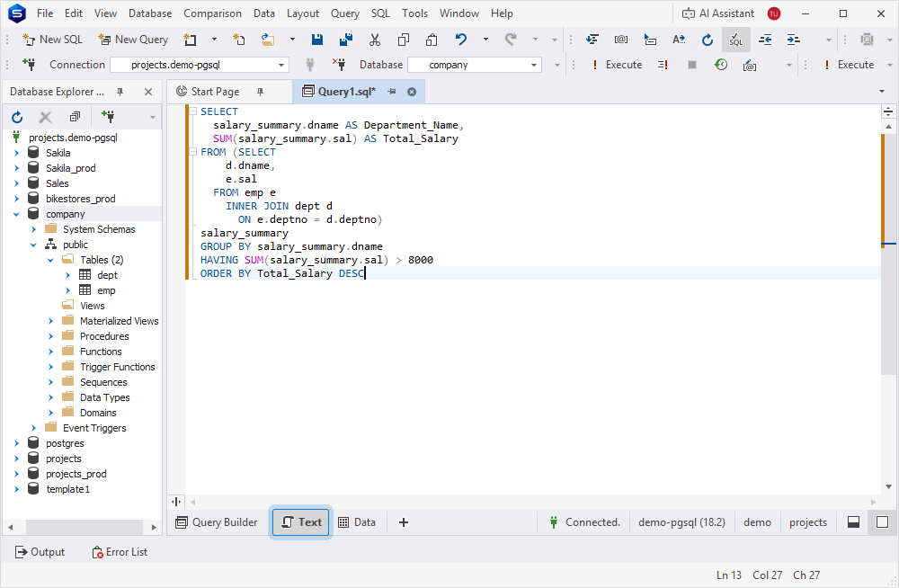Click the Save All icon
The height and width of the screenshot is (588, 899).
[x=346, y=40]
